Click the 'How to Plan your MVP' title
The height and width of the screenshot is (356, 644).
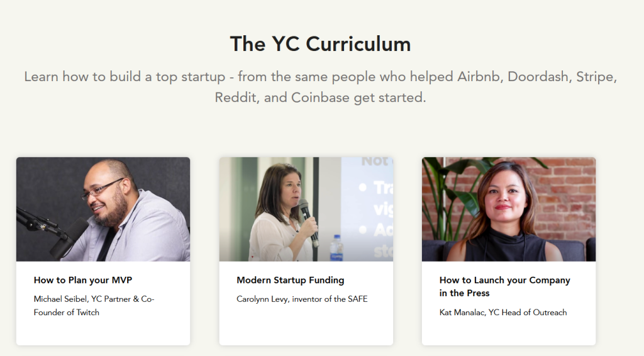[83, 280]
